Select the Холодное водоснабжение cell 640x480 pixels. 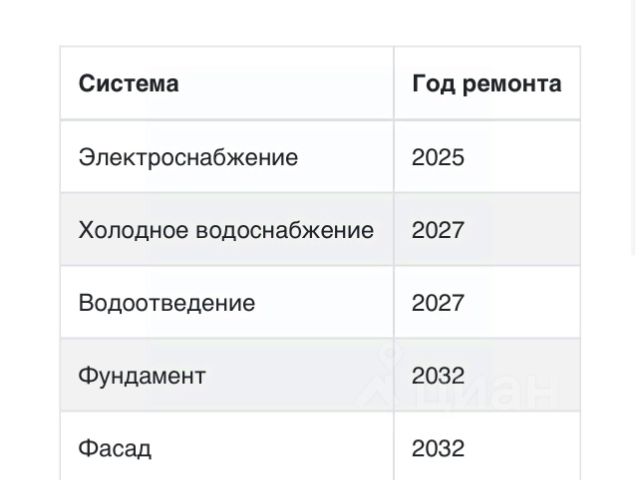click(226, 230)
